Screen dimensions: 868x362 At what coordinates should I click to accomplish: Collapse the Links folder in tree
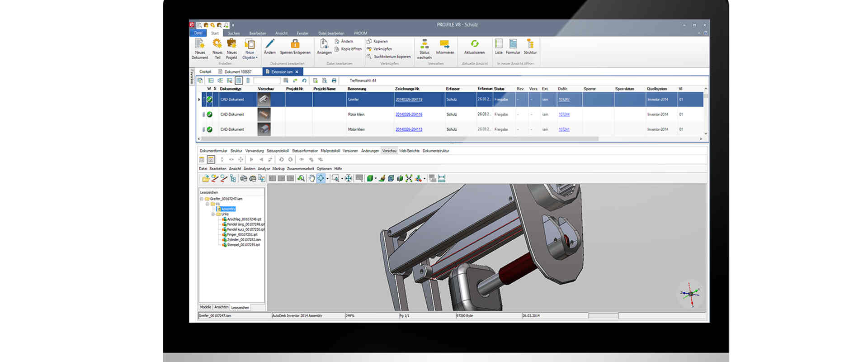pyautogui.click(x=213, y=214)
